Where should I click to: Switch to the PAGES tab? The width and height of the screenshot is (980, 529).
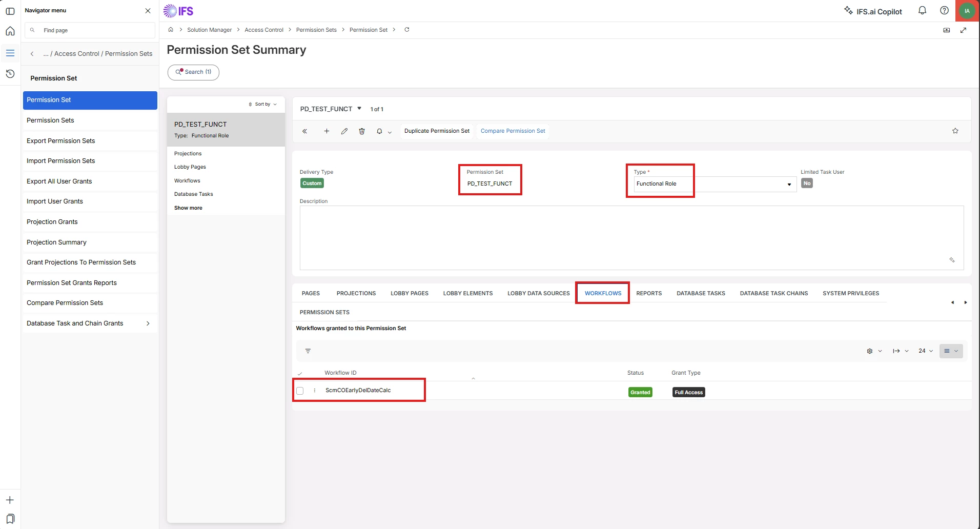pos(311,294)
